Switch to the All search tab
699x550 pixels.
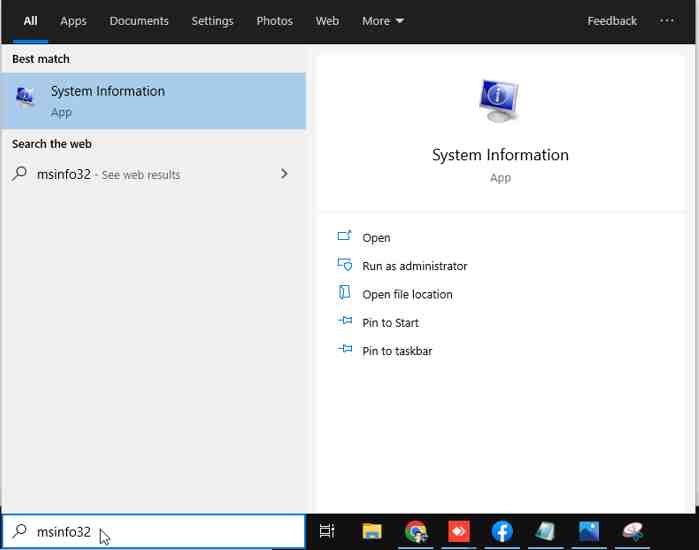coord(30,21)
